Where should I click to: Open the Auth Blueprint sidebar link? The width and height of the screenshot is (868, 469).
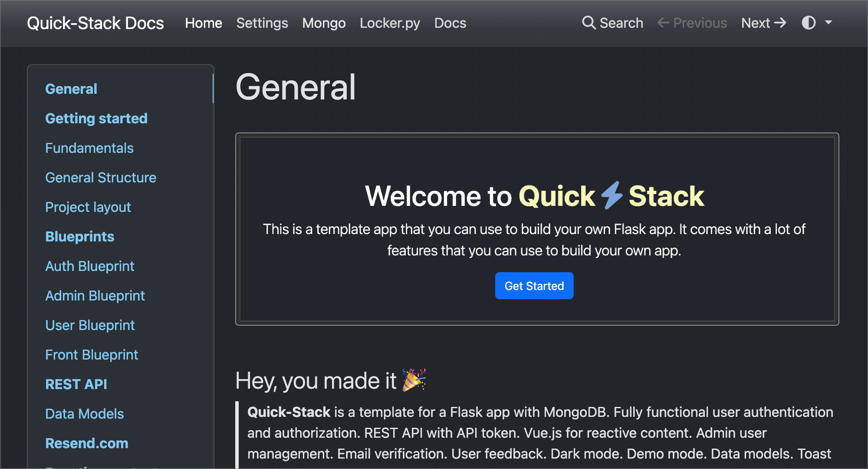click(90, 266)
